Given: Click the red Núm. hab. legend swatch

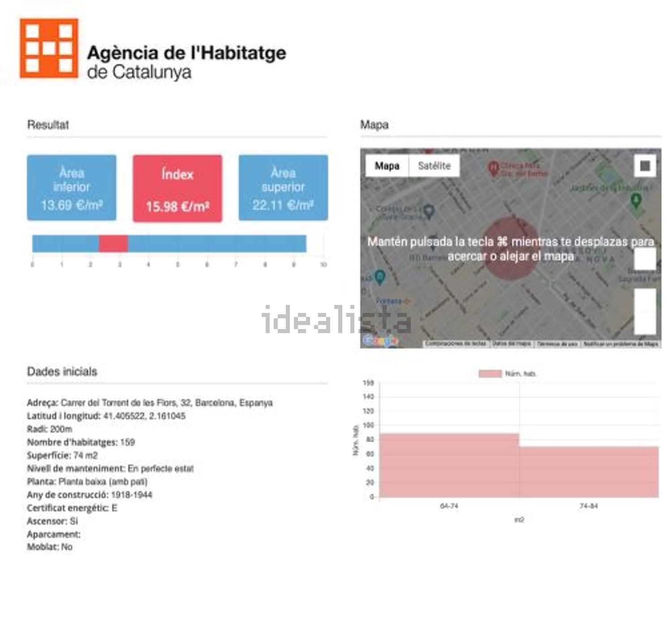Looking at the screenshot, I should [490, 373].
